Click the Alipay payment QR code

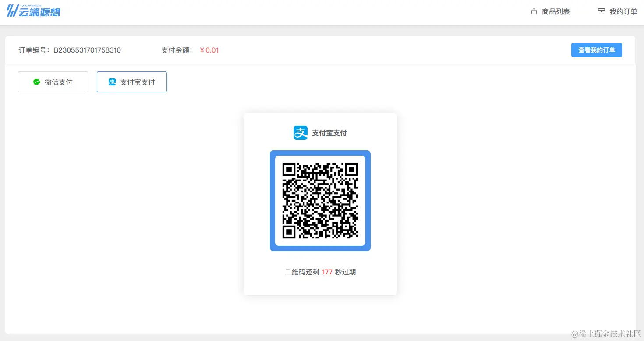[x=320, y=201]
